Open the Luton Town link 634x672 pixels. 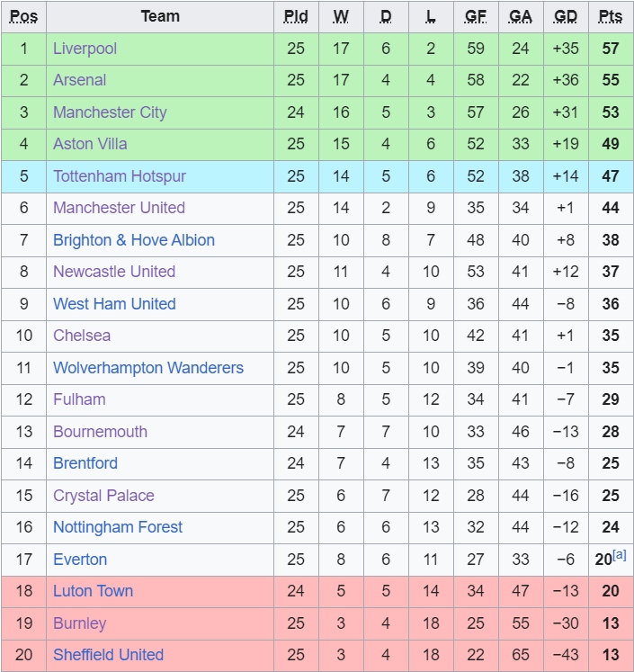point(93,591)
